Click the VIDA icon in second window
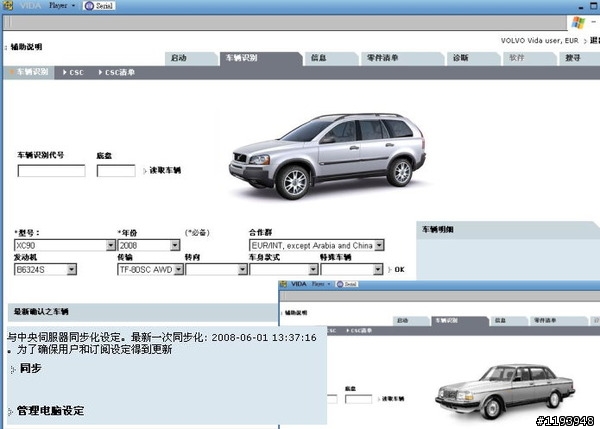Image resolution: width=600 pixels, height=429 pixels. coord(284,284)
